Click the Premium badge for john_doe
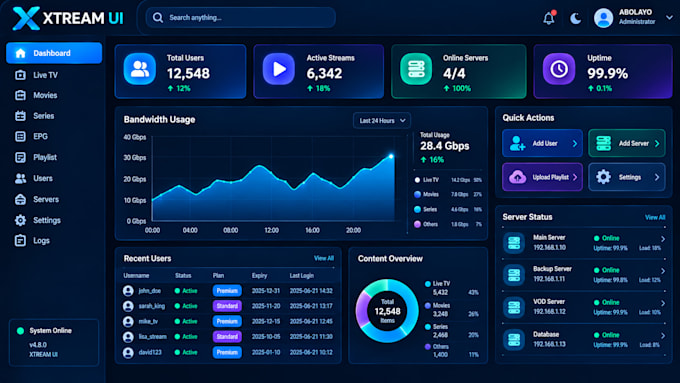 [x=227, y=291]
